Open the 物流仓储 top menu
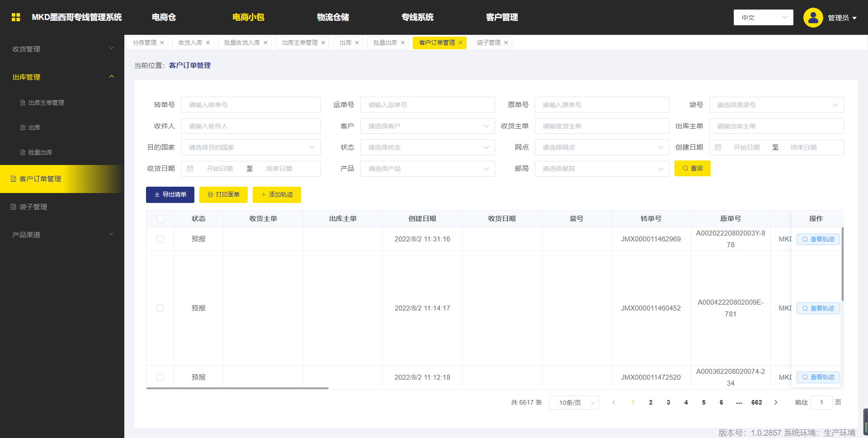The image size is (868, 438). [333, 17]
